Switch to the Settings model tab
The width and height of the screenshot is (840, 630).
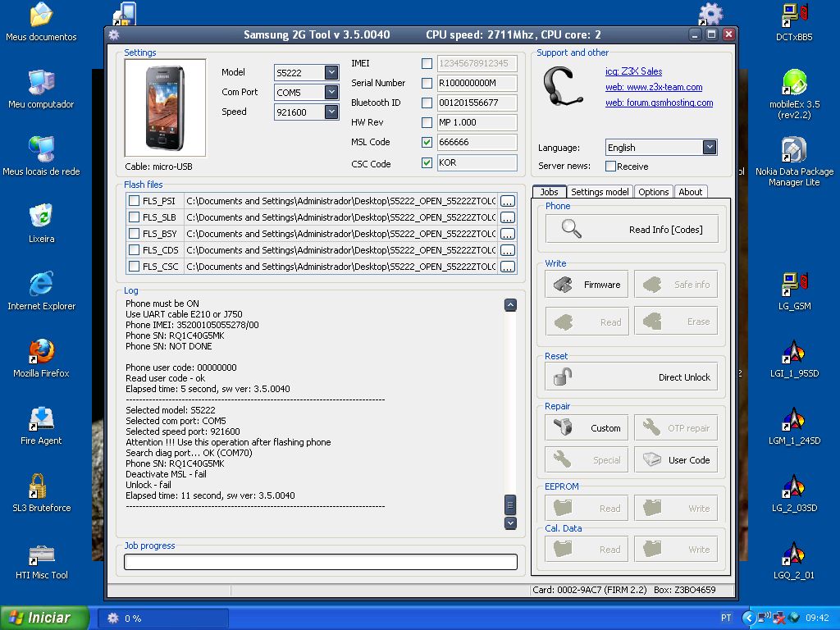(600, 192)
